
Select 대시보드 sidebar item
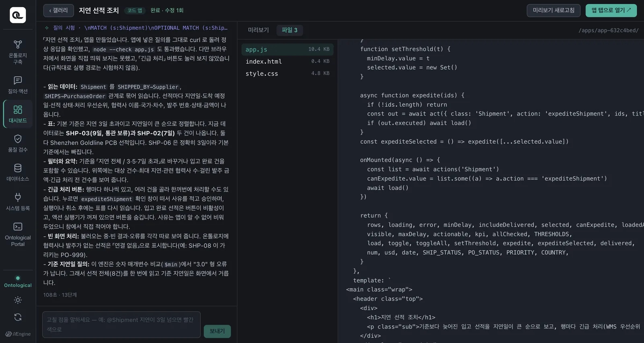18,114
